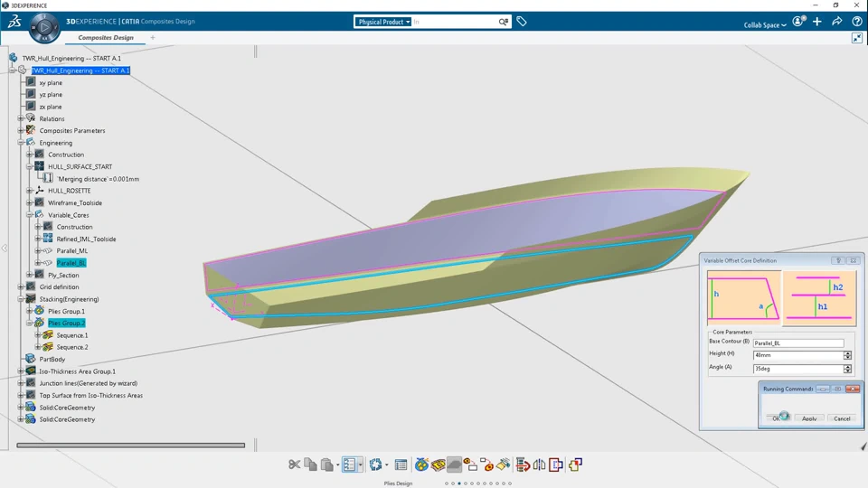
Task: Collapse the Variable_Cores node
Action: click(x=29, y=215)
